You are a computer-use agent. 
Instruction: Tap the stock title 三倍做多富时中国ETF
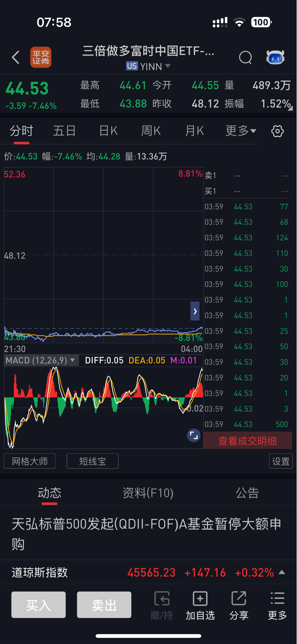(x=148, y=51)
